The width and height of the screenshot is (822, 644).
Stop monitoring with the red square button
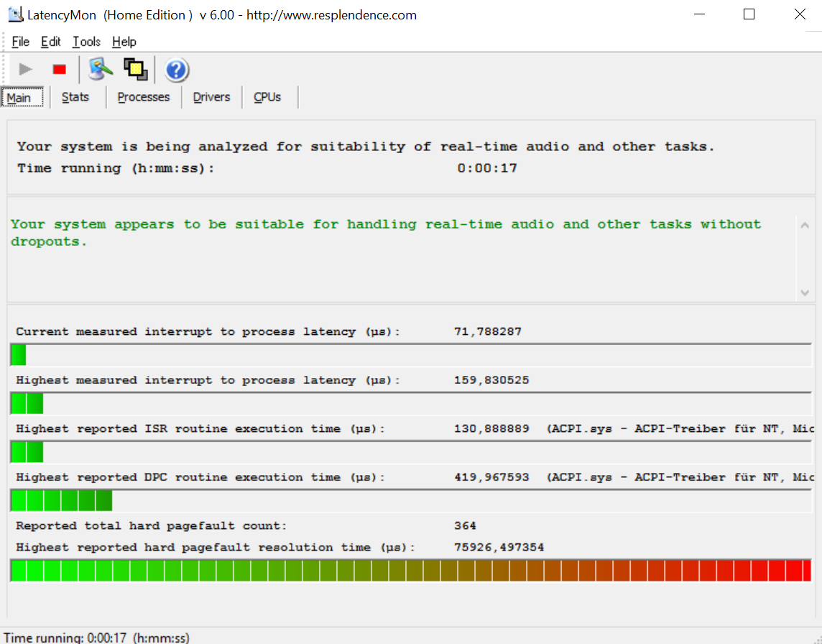[x=59, y=69]
